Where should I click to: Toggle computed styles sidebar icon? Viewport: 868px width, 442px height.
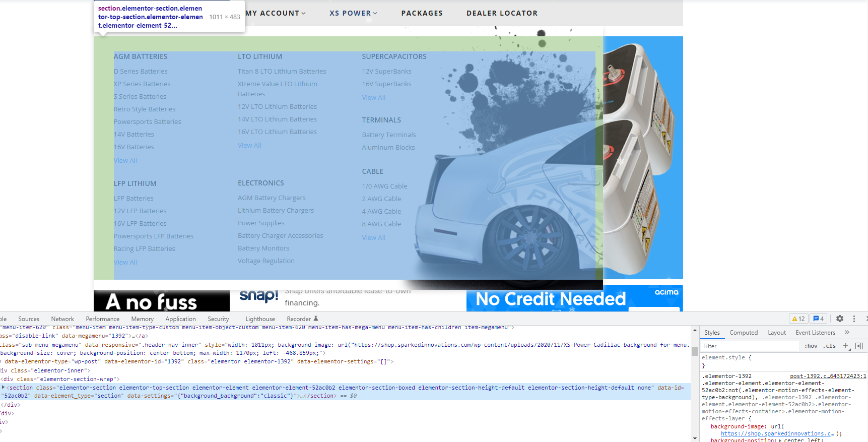coord(859,346)
